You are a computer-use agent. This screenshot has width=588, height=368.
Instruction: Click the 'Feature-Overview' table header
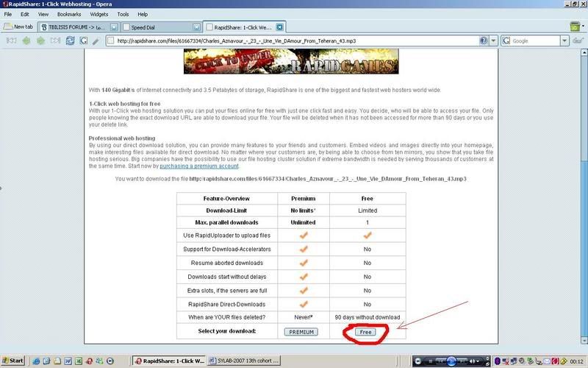click(x=226, y=199)
